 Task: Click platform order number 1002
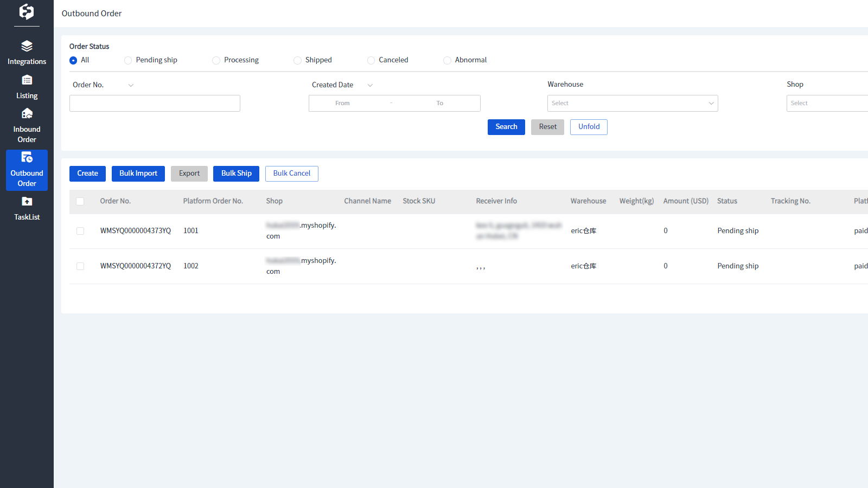point(190,266)
